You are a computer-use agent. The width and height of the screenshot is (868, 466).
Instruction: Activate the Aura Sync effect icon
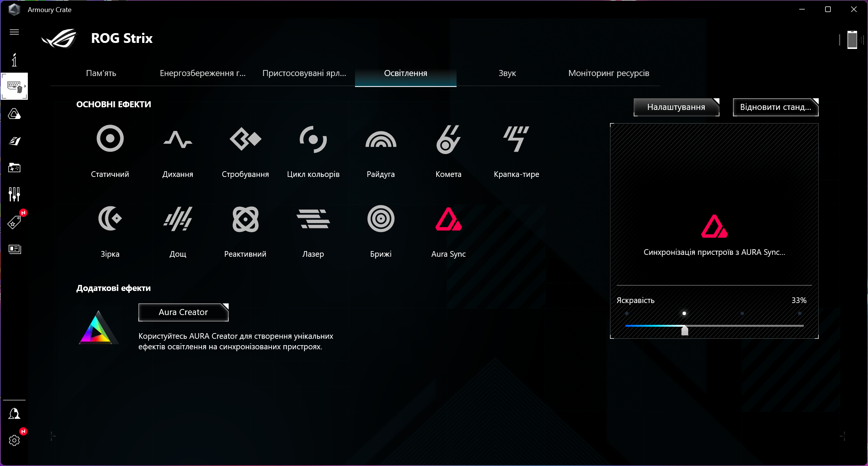448,218
